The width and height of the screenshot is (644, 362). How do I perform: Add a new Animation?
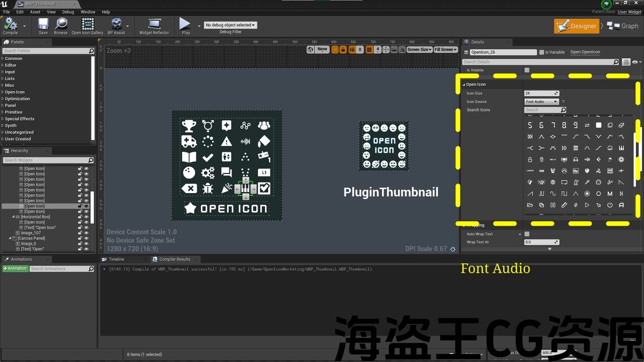[15, 269]
